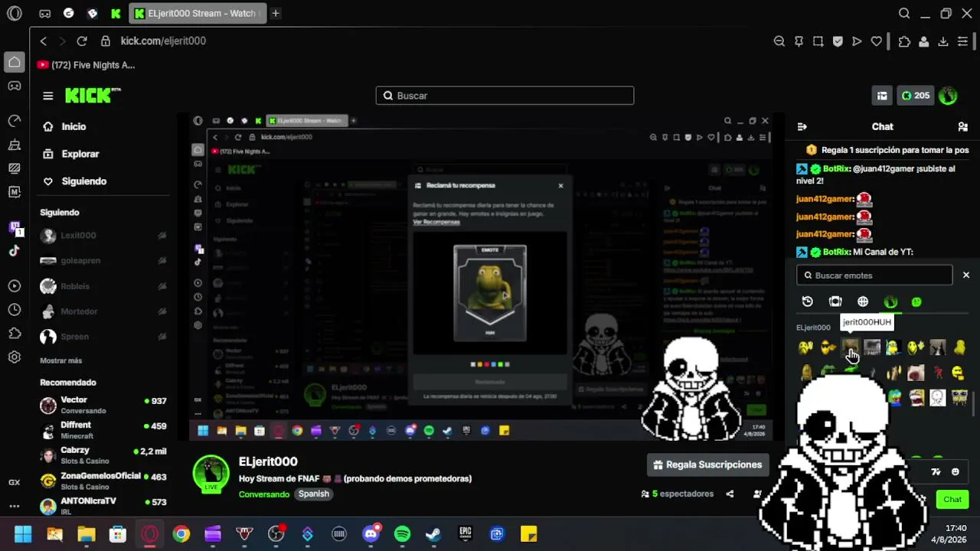Viewport: 980px width, 551px height.
Task: Open Twitch in the Opera sidebar
Action: [x=15, y=227]
